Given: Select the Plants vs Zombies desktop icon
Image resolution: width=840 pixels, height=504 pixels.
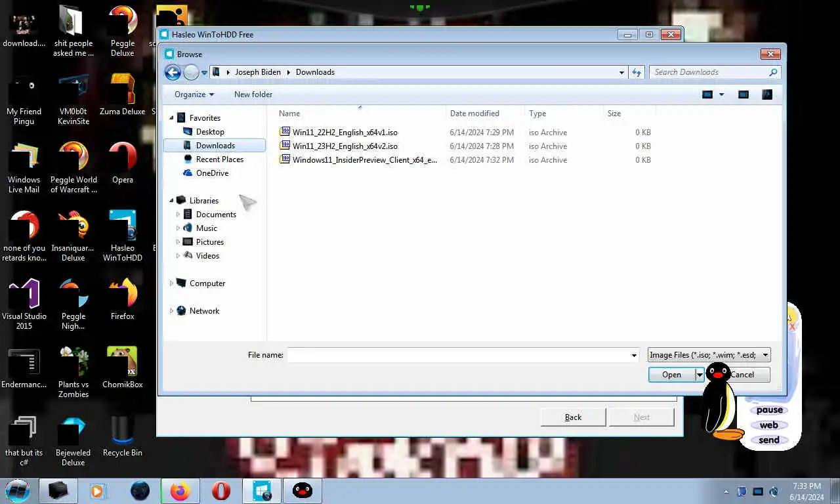Looking at the screenshot, I should click(73, 372).
